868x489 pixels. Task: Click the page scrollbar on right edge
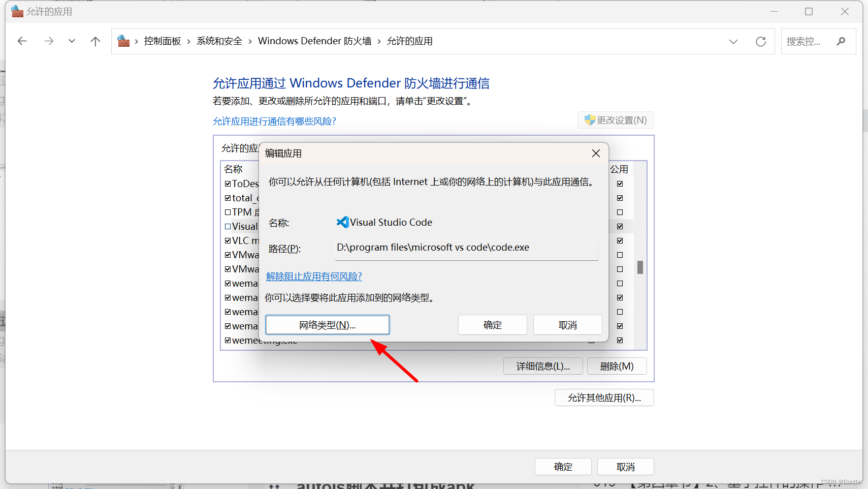point(865,120)
